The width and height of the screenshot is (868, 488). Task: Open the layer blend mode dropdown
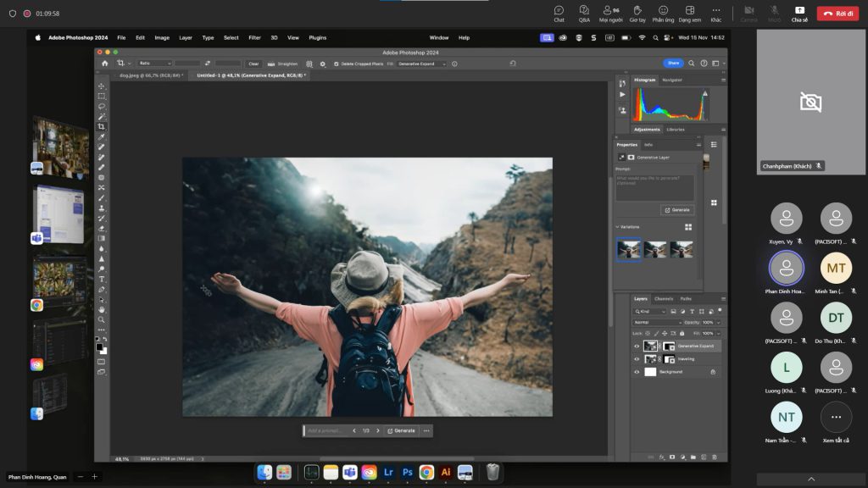point(658,323)
